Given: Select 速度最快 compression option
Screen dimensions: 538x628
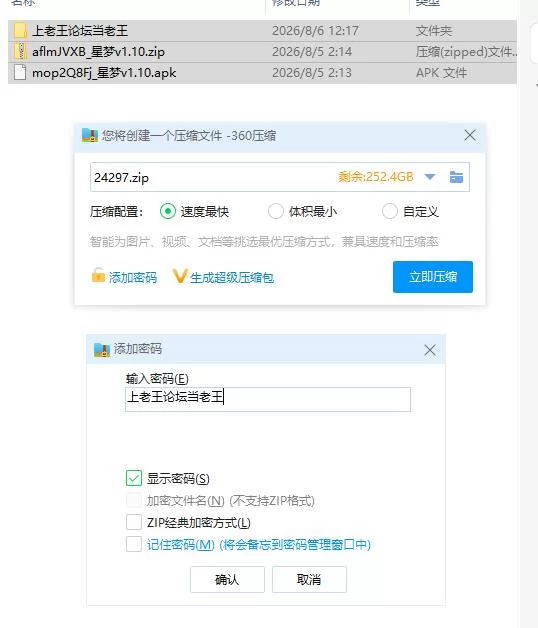Looking at the screenshot, I should point(167,211).
